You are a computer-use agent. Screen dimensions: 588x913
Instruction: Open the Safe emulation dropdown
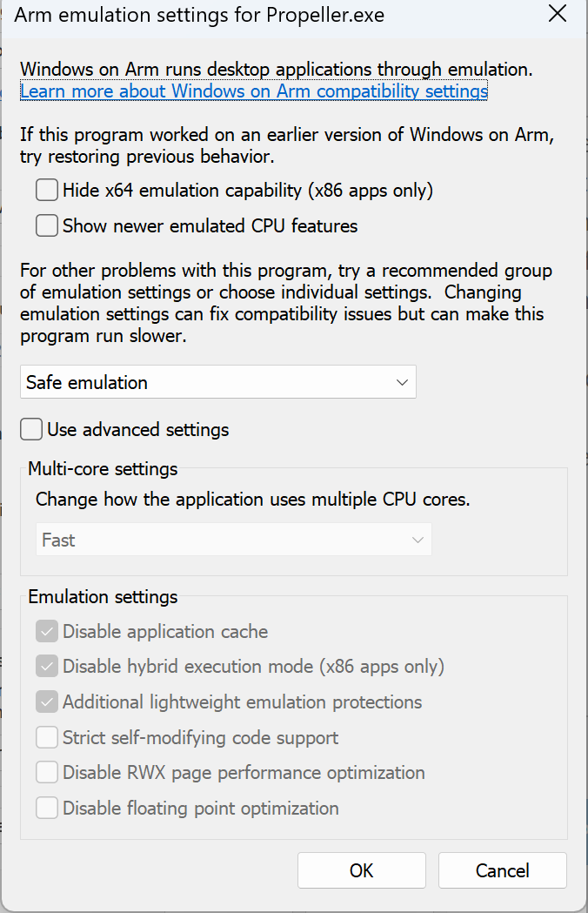tap(218, 382)
